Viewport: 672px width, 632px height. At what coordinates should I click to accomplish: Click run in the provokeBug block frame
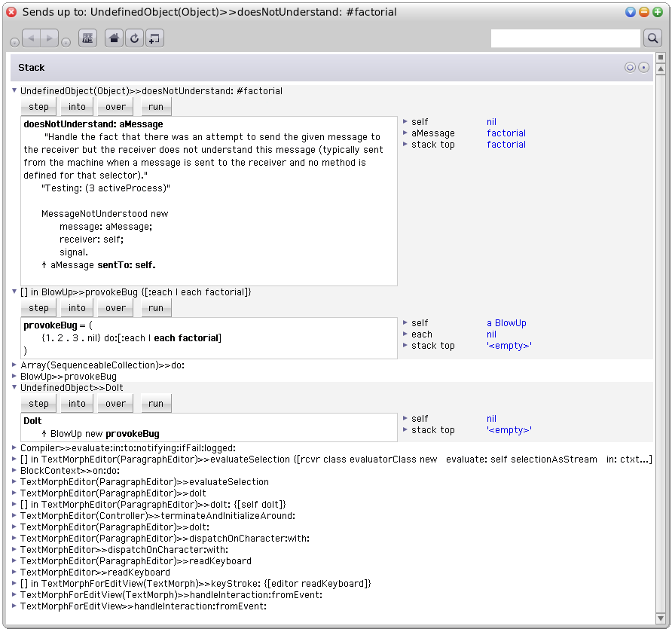click(156, 307)
